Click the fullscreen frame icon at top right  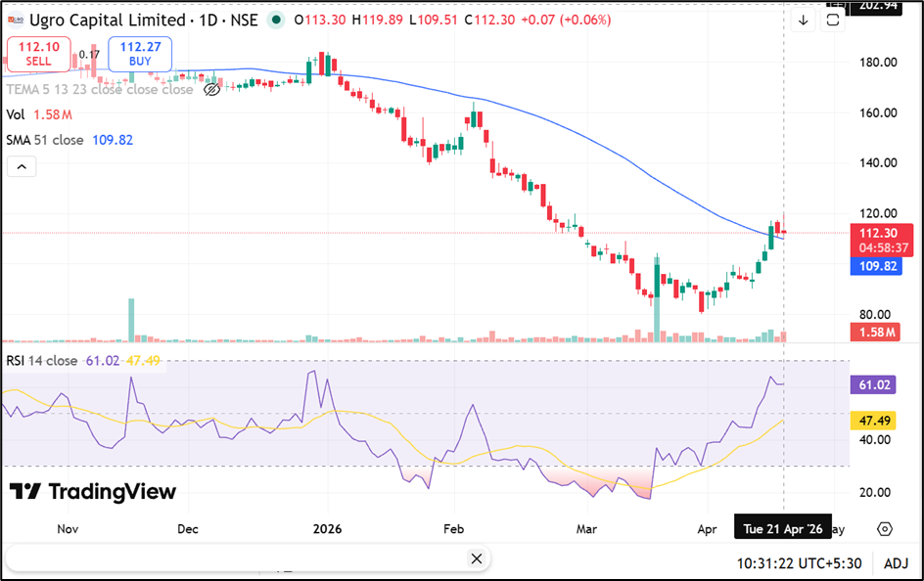[x=833, y=20]
